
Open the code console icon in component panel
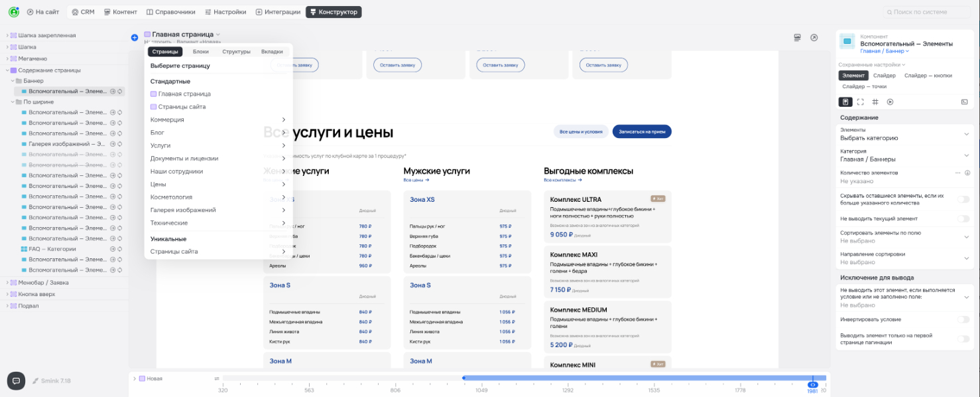pos(964,102)
